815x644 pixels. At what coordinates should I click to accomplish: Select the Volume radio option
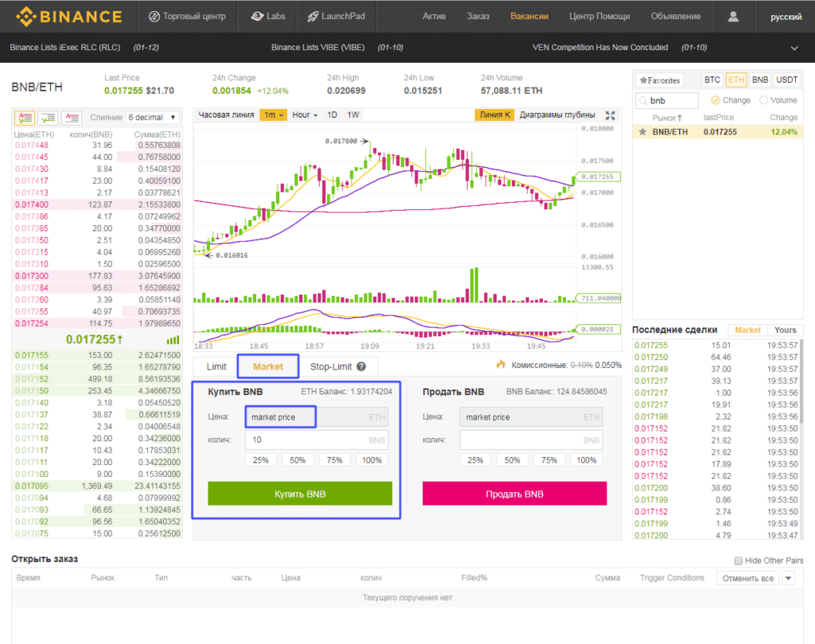[x=763, y=100]
